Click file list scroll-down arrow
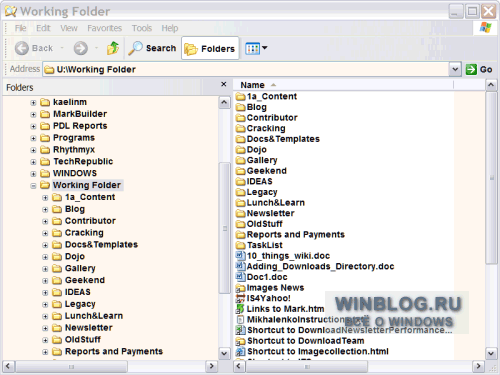Viewport: 500px width, 375px height. [491, 353]
